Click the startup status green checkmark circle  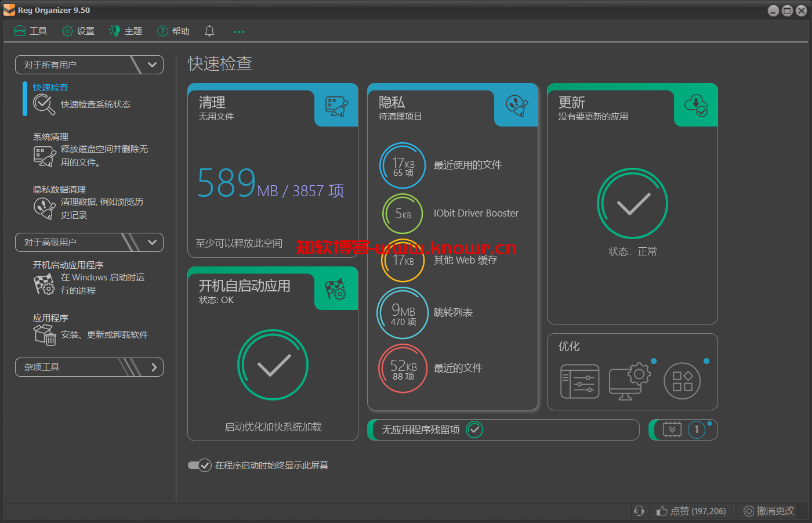273,365
